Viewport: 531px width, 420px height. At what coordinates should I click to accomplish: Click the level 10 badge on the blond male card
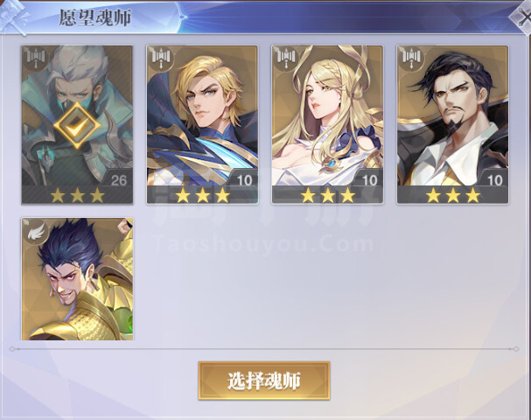[x=244, y=179]
